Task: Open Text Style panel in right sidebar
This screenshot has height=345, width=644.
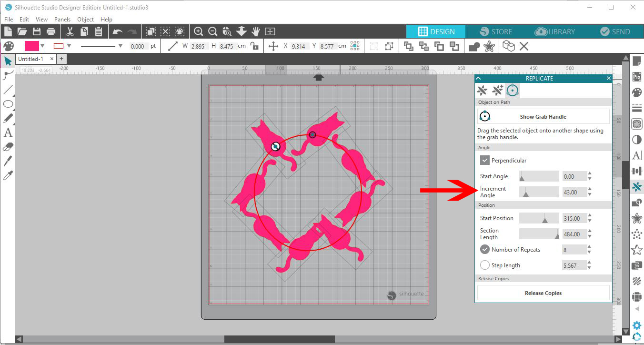Action: (x=636, y=155)
